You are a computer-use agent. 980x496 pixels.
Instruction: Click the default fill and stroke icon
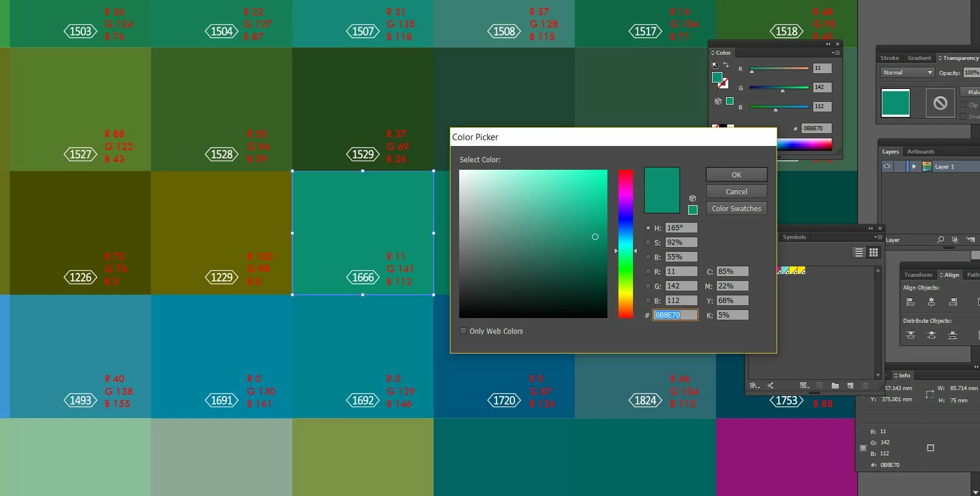(x=715, y=65)
